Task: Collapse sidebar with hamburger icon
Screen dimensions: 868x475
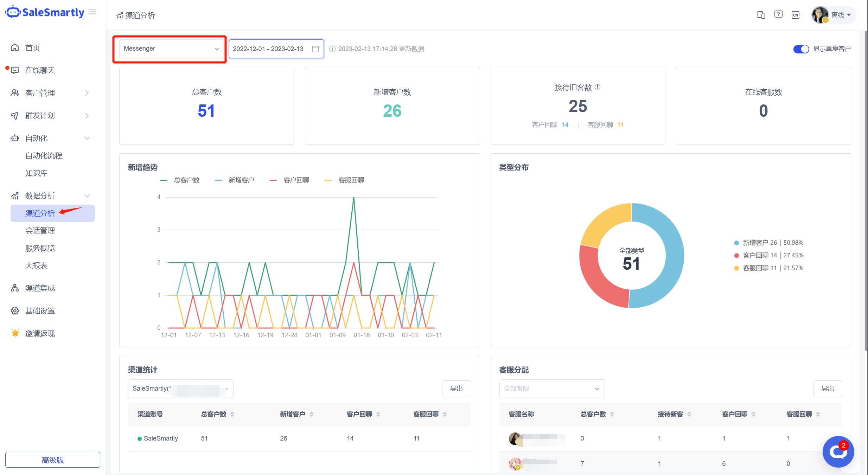Action: pyautogui.click(x=92, y=12)
